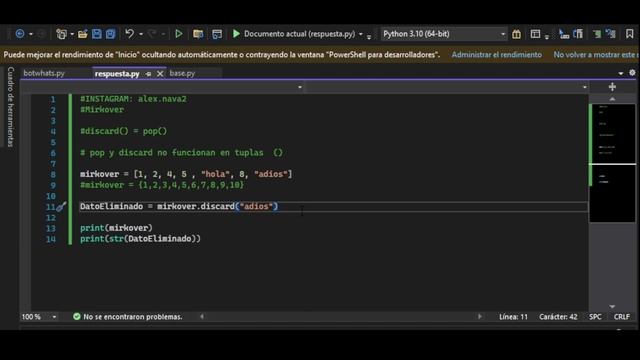Viewport: 640px width, 360px height.
Task: Click the code minimap overview in scrollbar
Action: click(x=612, y=163)
